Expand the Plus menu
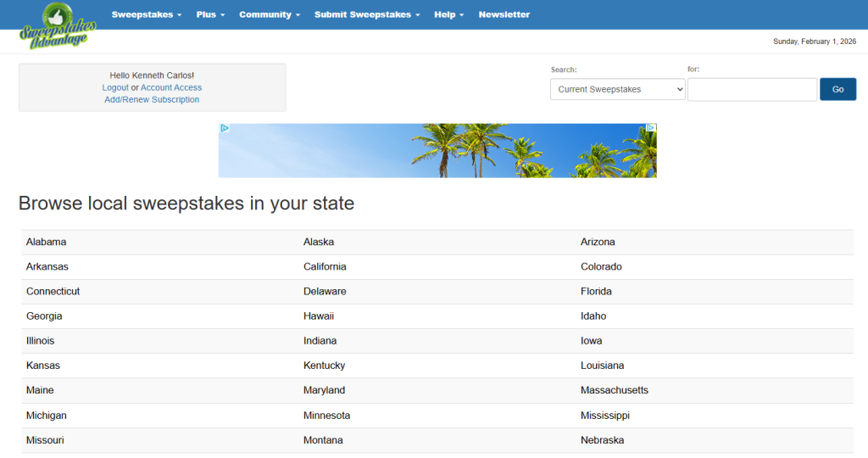 (210, 14)
